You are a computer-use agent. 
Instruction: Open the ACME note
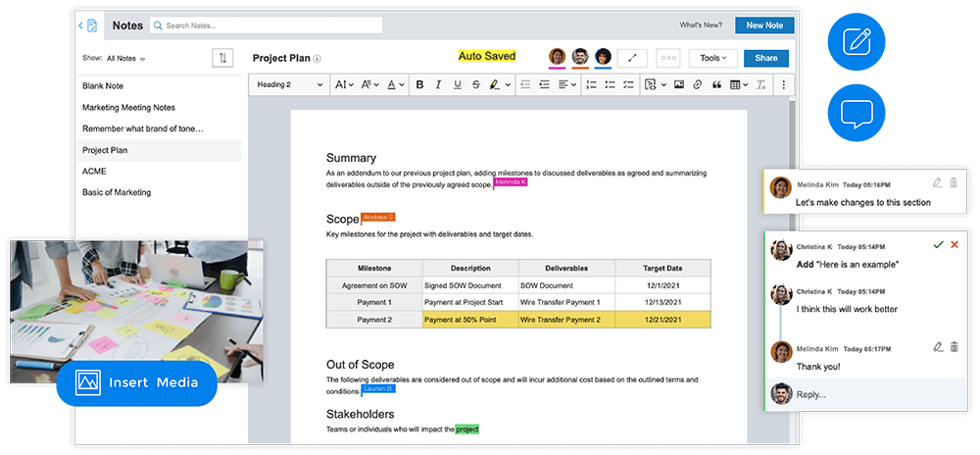click(159, 172)
